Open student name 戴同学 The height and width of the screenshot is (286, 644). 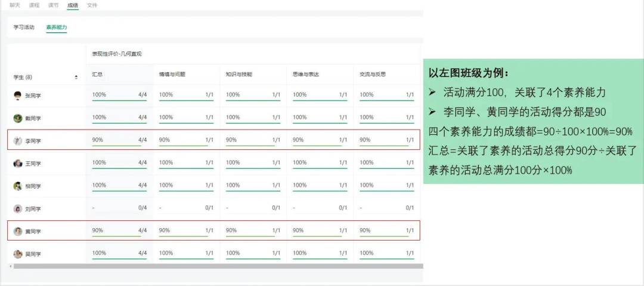(x=33, y=118)
